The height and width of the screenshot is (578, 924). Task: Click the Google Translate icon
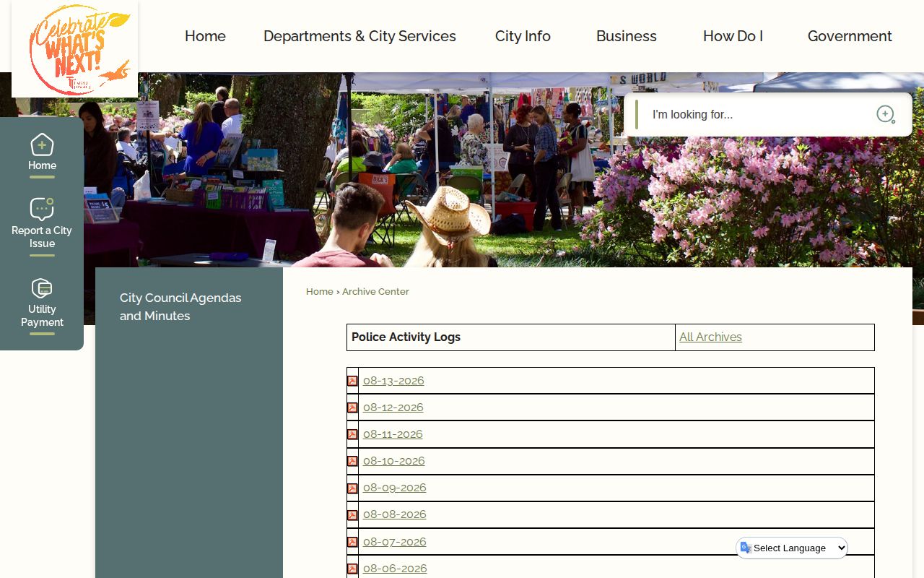pyautogui.click(x=746, y=548)
